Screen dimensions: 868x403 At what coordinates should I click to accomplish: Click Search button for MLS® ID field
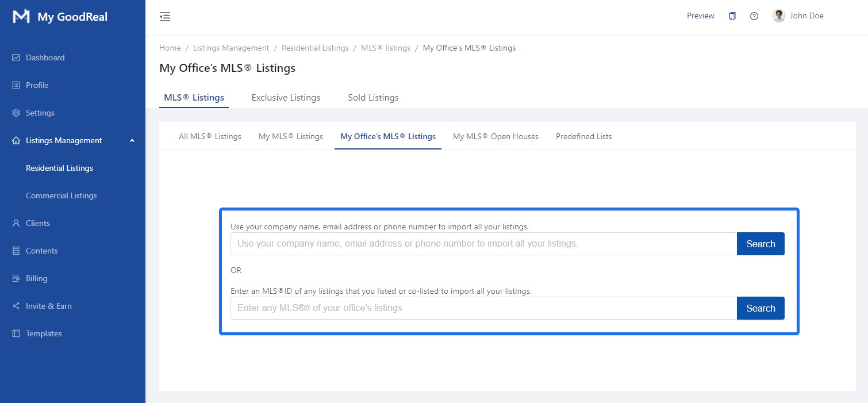pyautogui.click(x=760, y=308)
